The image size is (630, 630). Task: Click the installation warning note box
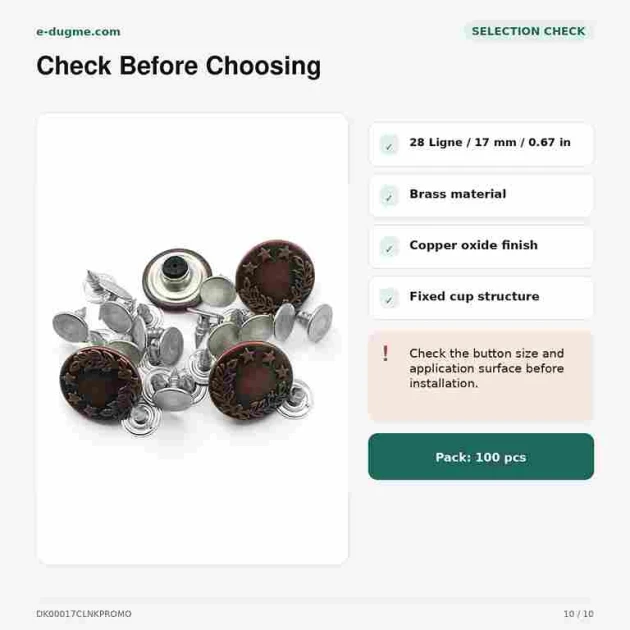pyautogui.click(x=481, y=375)
